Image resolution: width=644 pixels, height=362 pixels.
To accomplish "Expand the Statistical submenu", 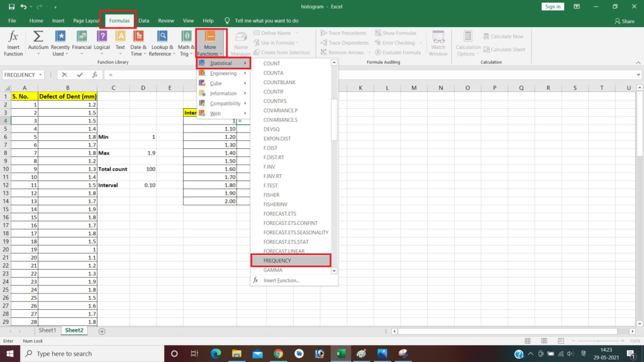I will (223, 63).
